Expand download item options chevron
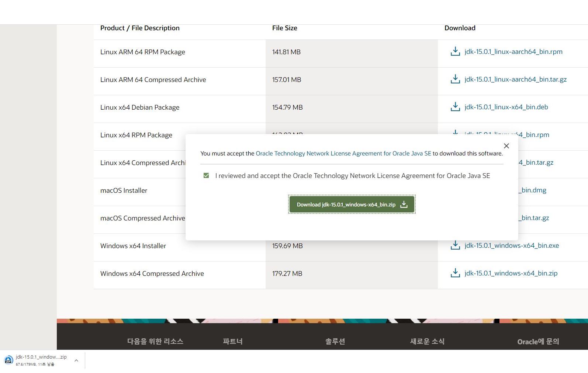The width and height of the screenshot is (588, 373). (x=76, y=360)
